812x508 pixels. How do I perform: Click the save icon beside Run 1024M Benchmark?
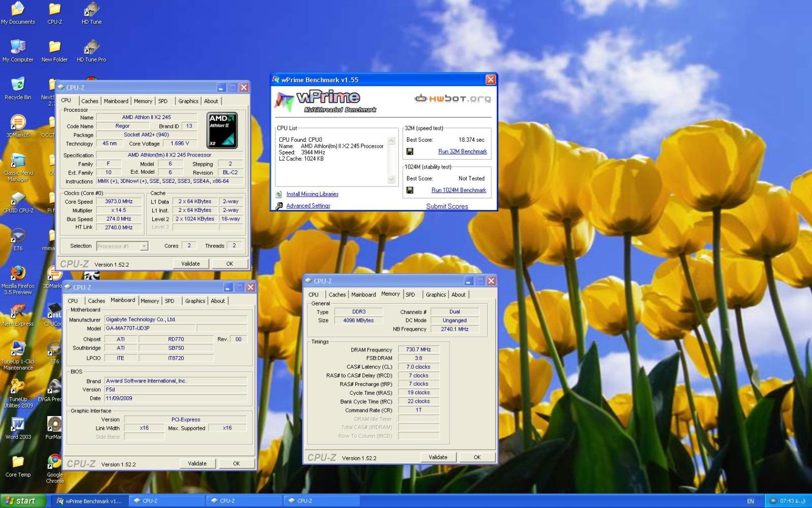[x=410, y=190]
